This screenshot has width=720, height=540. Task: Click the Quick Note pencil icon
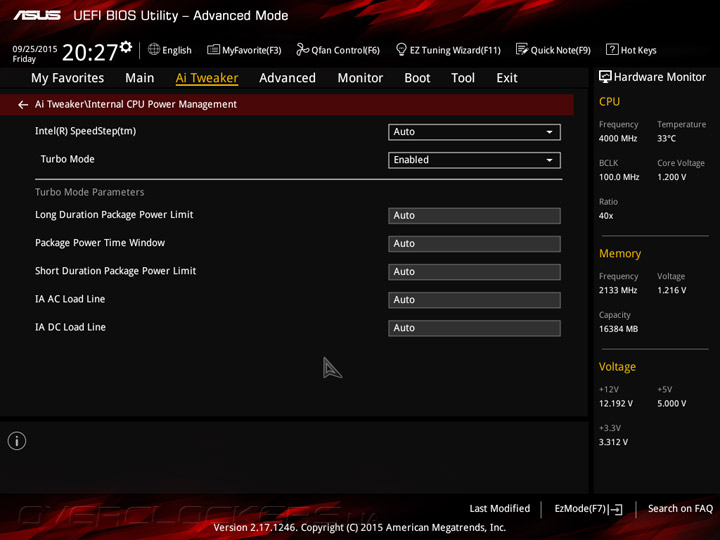(x=522, y=49)
